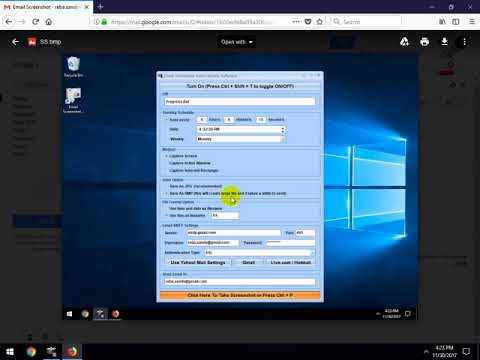The width and height of the screenshot is (480, 360).
Task: Bookmark this page with star
Action: pyautogui.click(x=320, y=22)
